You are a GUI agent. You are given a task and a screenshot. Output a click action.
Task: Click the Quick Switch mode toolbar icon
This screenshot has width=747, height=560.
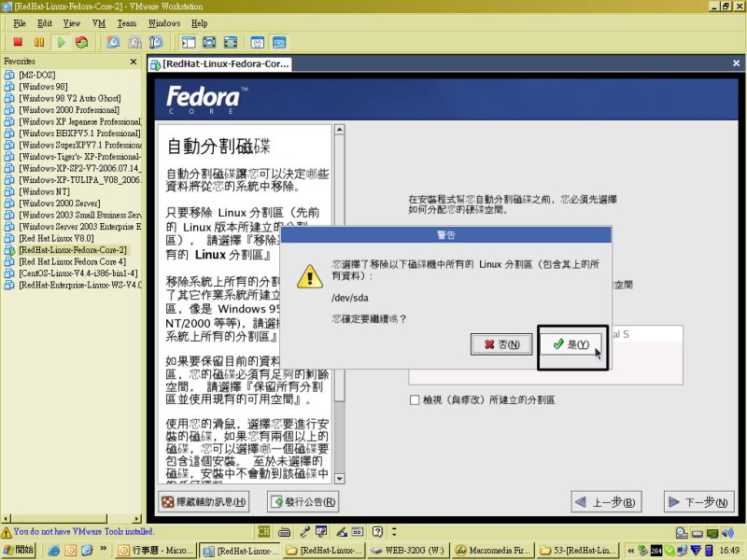(209, 42)
